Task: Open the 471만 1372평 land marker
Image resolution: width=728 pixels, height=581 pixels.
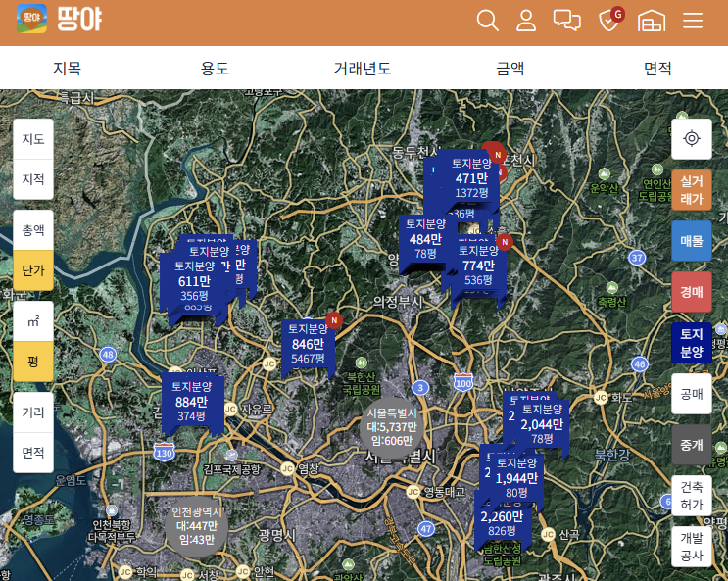Action: click(471, 178)
